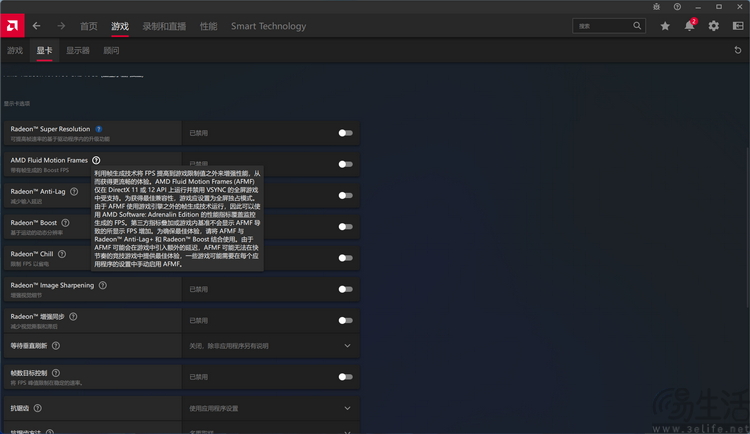Show Radeon Super Resolution help tooltip icon
The width and height of the screenshot is (750, 434).
(99, 129)
